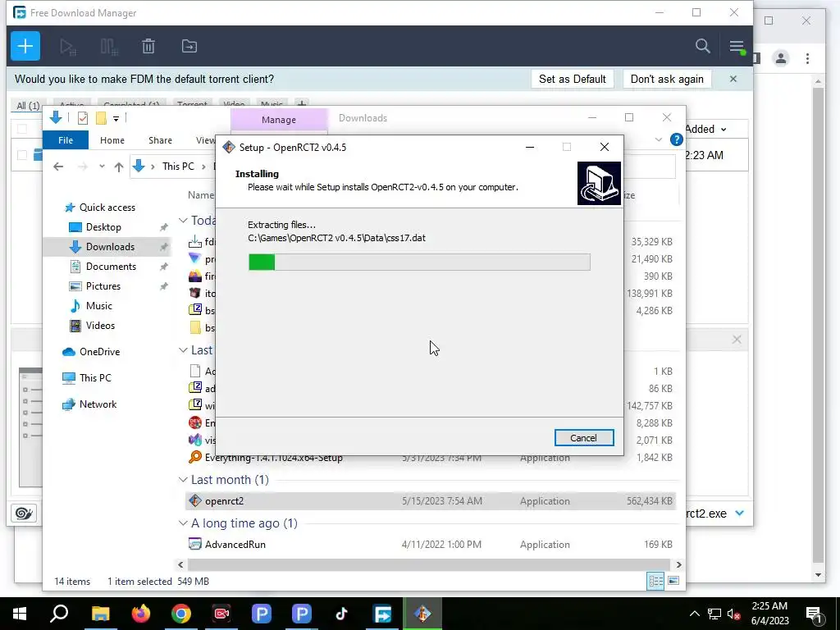The image size is (840, 630).
Task: Click FDM snail speed mode icon
Action: pyautogui.click(x=24, y=514)
